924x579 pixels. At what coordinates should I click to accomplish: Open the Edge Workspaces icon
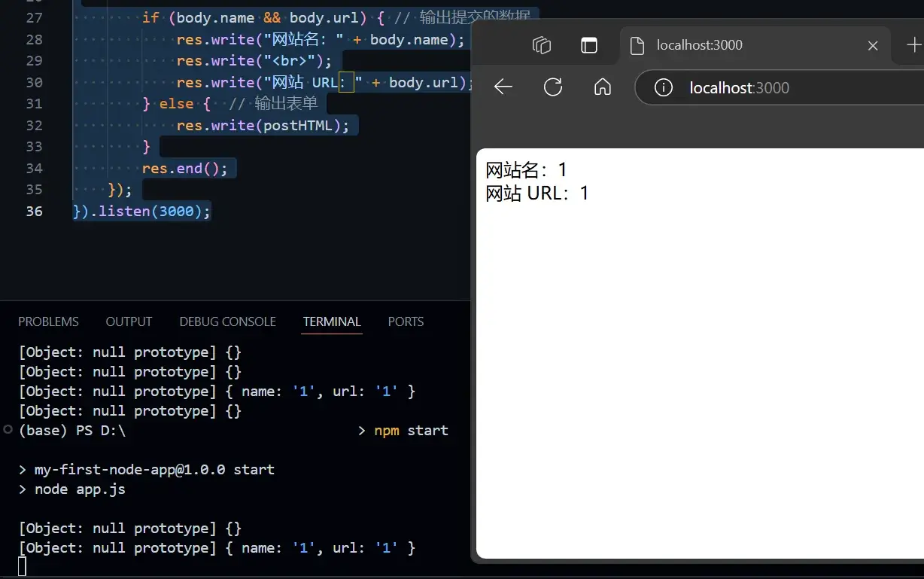point(541,45)
